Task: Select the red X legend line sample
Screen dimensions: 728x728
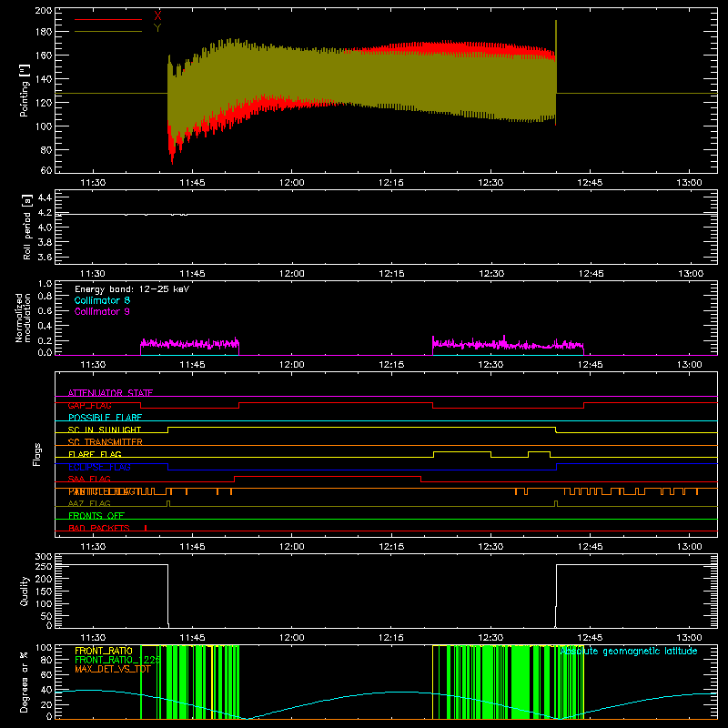Action: coord(108,19)
